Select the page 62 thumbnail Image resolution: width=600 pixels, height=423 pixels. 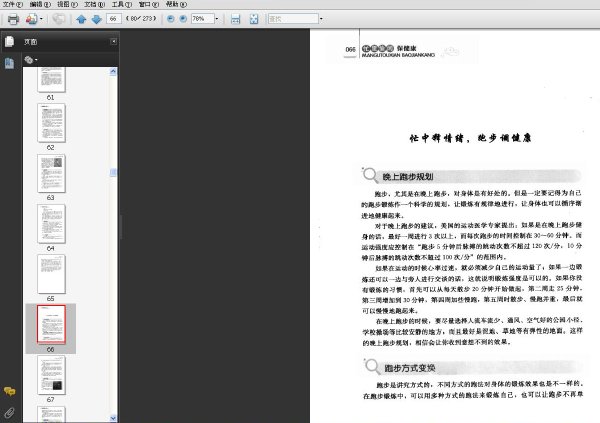coord(51,123)
